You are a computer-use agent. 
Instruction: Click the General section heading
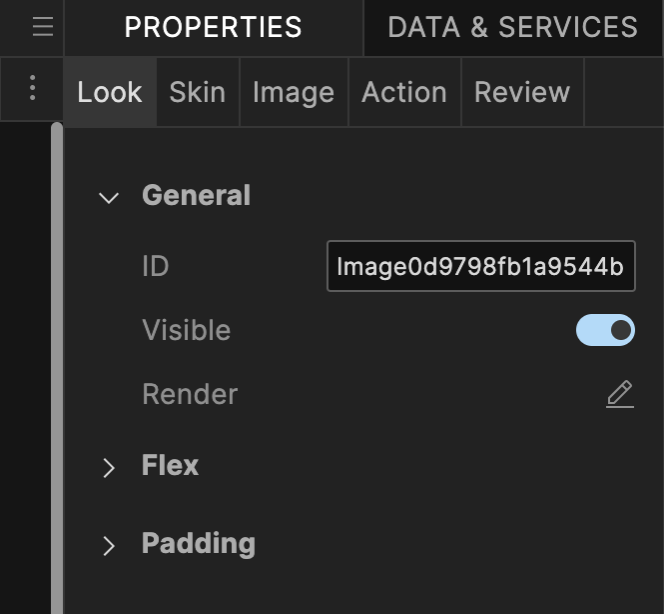(196, 195)
